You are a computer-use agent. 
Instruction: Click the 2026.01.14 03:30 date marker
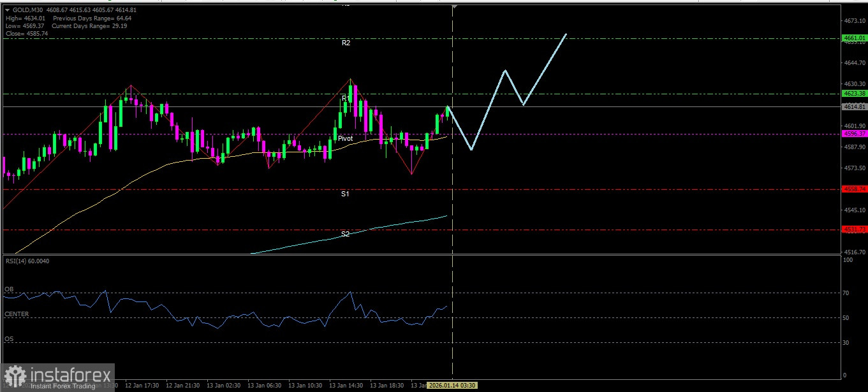[x=452, y=386]
